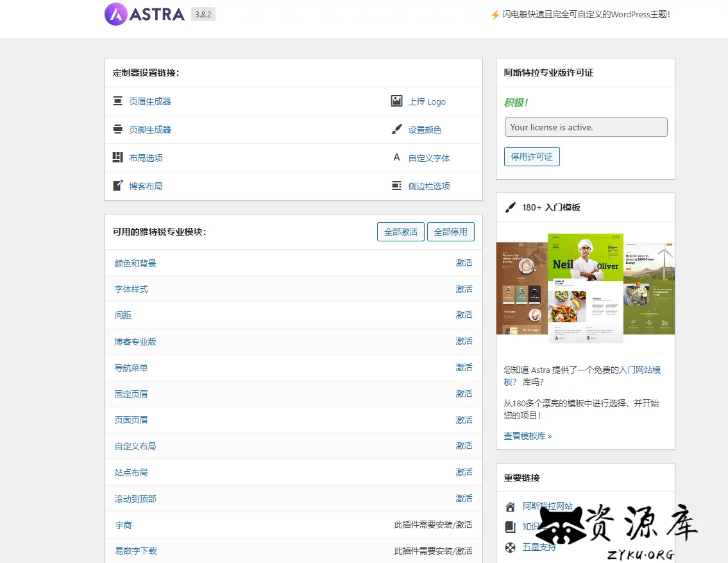Click the 上传 Logo image icon
The width and height of the screenshot is (728, 563).
pos(396,101)
